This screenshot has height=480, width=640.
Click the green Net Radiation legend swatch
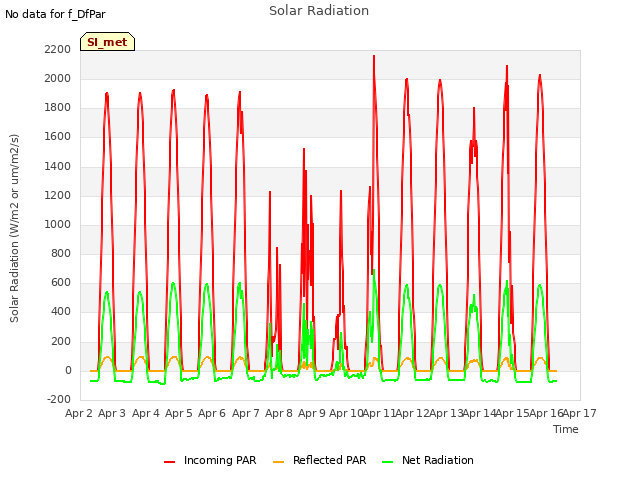click(387, 462)
